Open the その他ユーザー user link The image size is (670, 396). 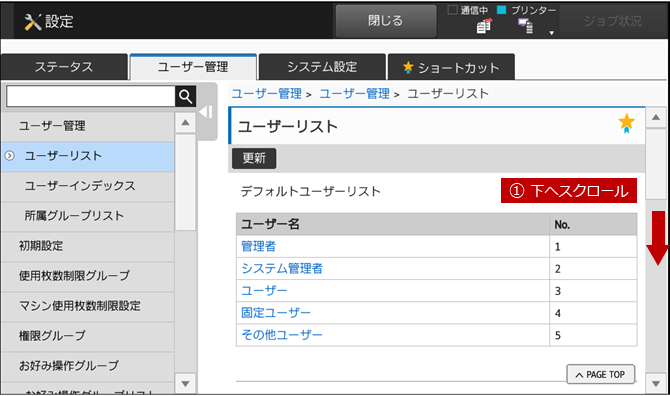[282, 335]
